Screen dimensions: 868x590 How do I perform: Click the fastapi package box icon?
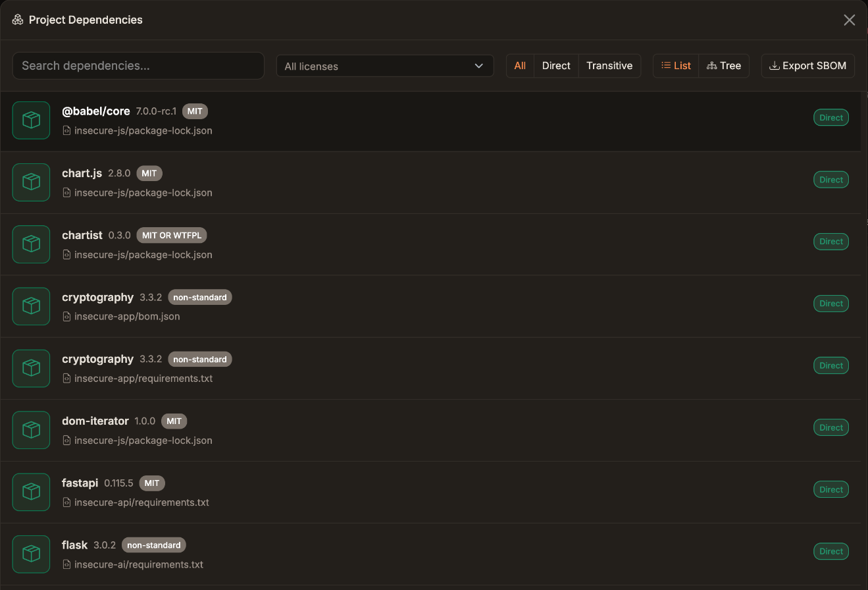(x=31, y=492)
